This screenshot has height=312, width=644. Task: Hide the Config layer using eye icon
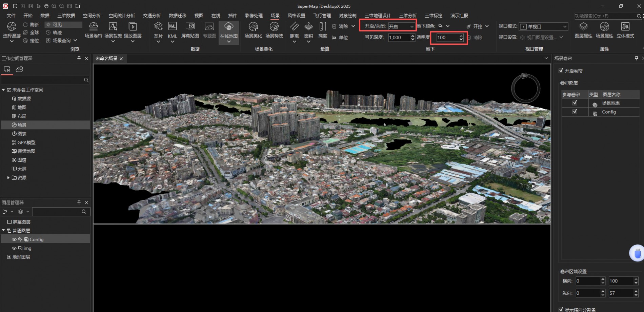14,239
